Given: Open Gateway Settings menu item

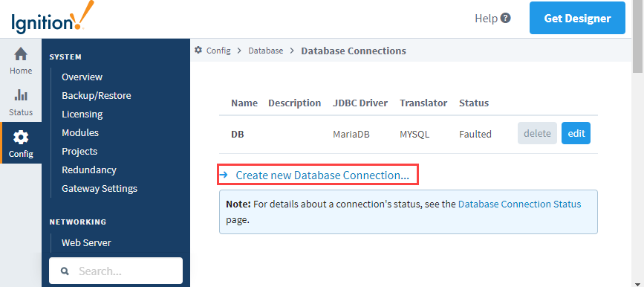Looking at the screenshot, I should [x=100, y=188].
